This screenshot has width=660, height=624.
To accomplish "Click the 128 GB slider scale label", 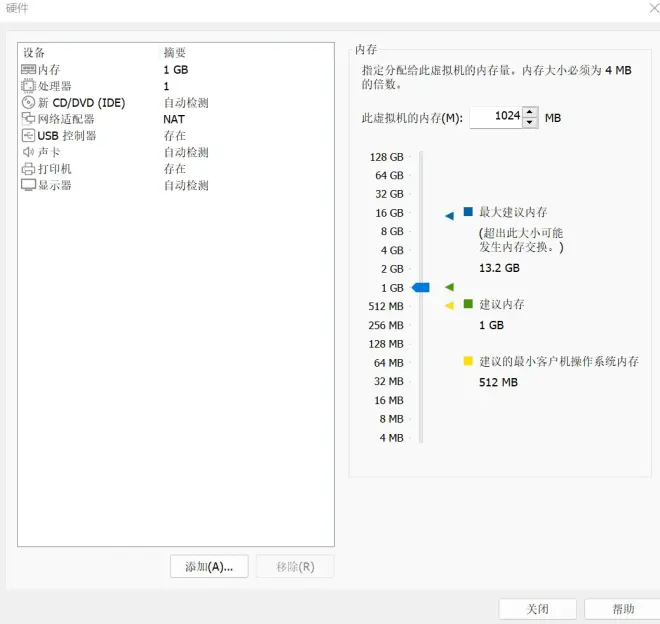I will [x=386, y=157].
